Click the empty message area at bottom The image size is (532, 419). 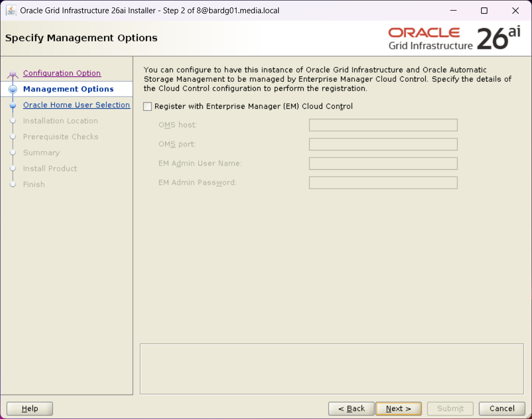click(x=332, y=369)
